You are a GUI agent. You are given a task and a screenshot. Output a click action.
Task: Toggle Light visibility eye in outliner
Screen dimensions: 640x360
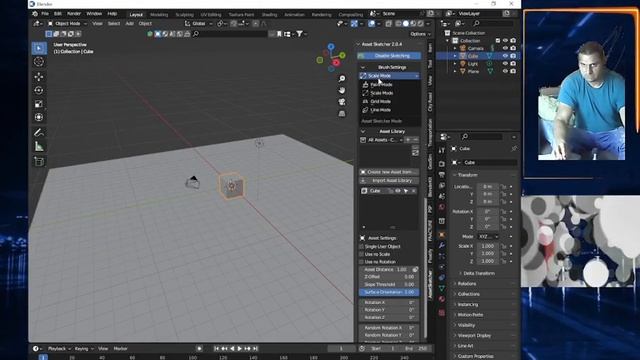[x=505, y=64]
